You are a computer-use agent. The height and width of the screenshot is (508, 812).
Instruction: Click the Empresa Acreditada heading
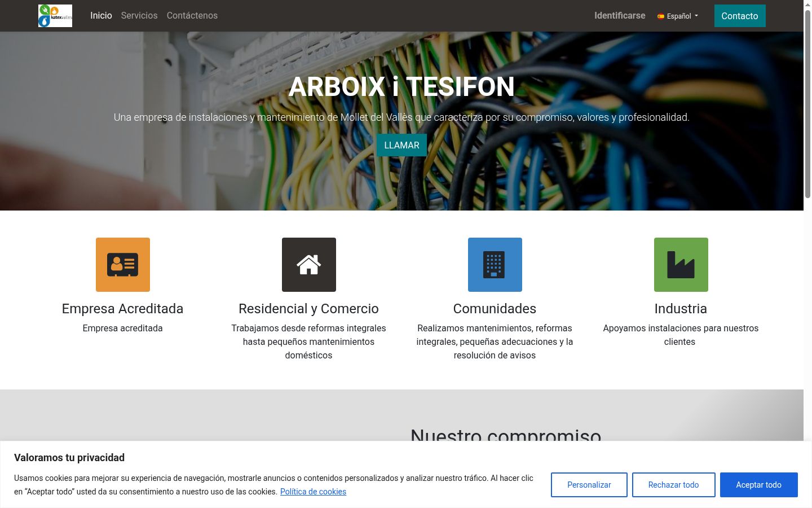(123, 309)
